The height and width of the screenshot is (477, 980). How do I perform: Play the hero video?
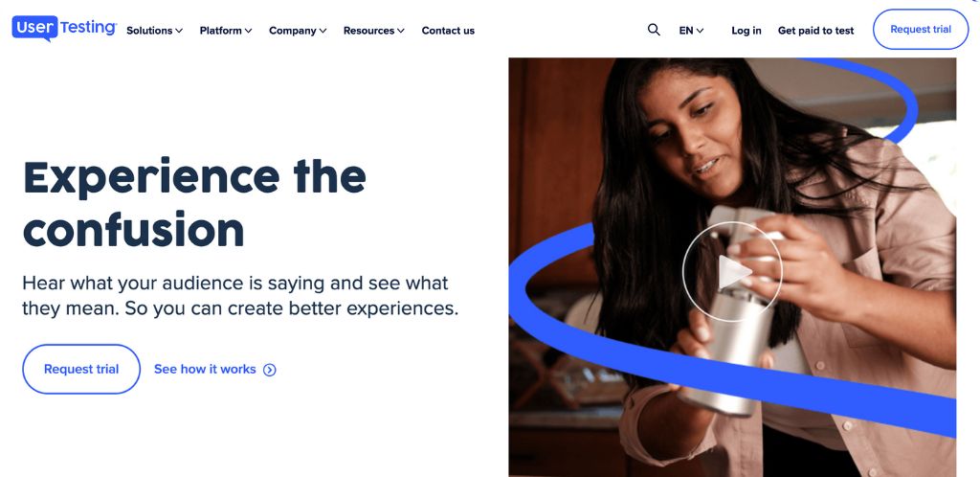pos(732,272)
